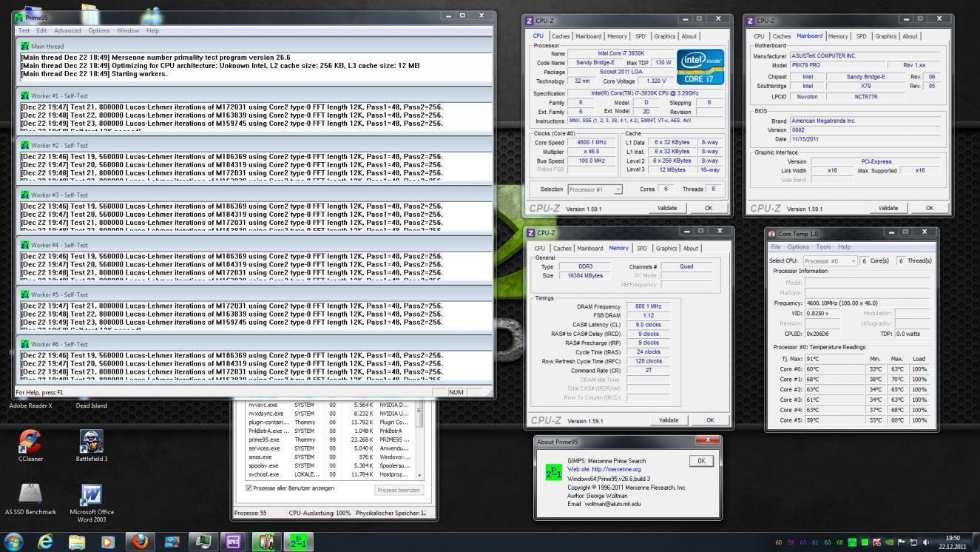Click Validate in the CPU-Z Memory window
980x552 pixels.
(668, 420)
